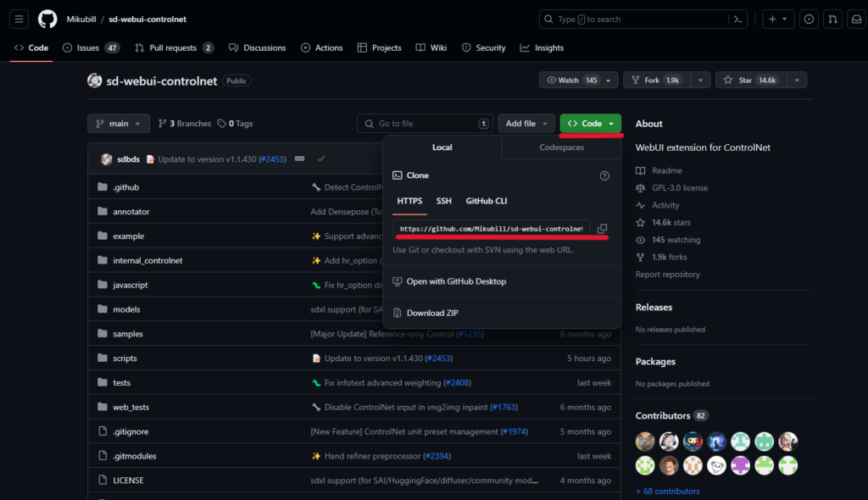Viewport: 868px width, 500px height.
Task: Expand commit message ellipsis button
Action: (x=299, y=159)
